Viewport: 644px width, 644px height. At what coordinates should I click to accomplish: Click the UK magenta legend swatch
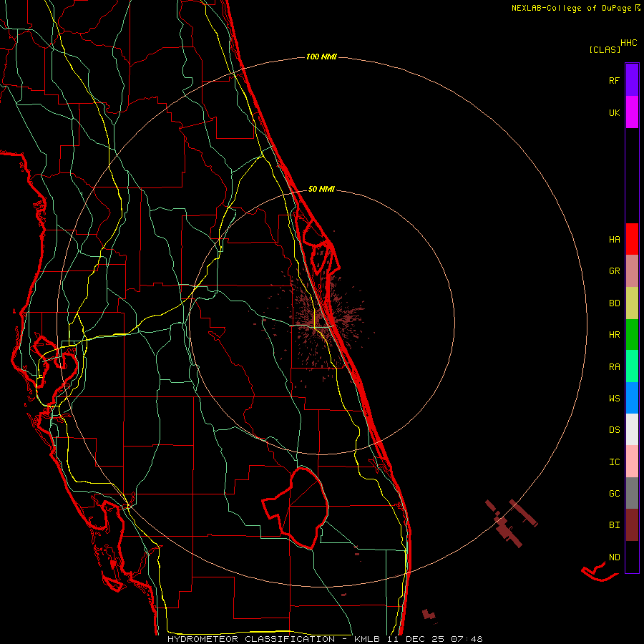click(632, 112)
